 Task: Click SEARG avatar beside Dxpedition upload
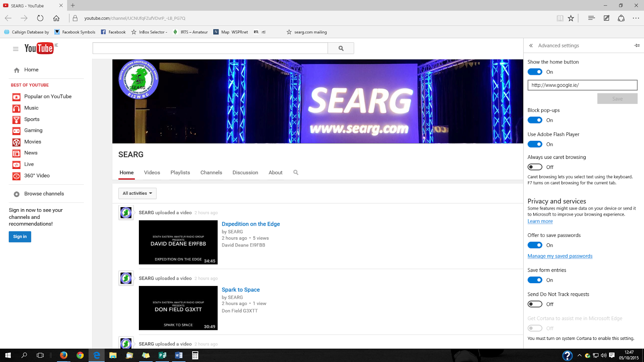pos(126,212)
